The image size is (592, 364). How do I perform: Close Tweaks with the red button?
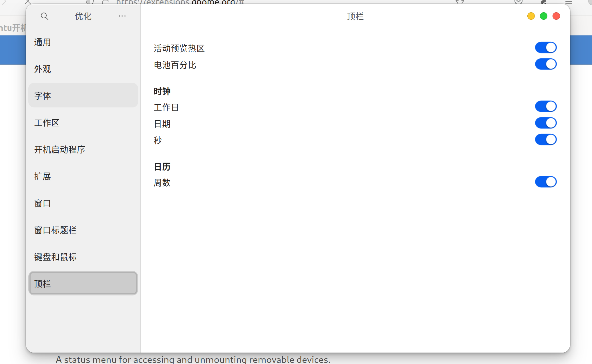pos(556,16)
